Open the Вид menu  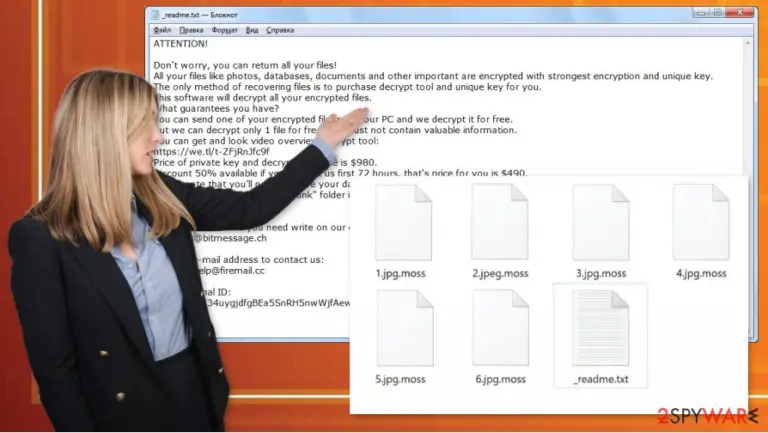coord(252,30)
